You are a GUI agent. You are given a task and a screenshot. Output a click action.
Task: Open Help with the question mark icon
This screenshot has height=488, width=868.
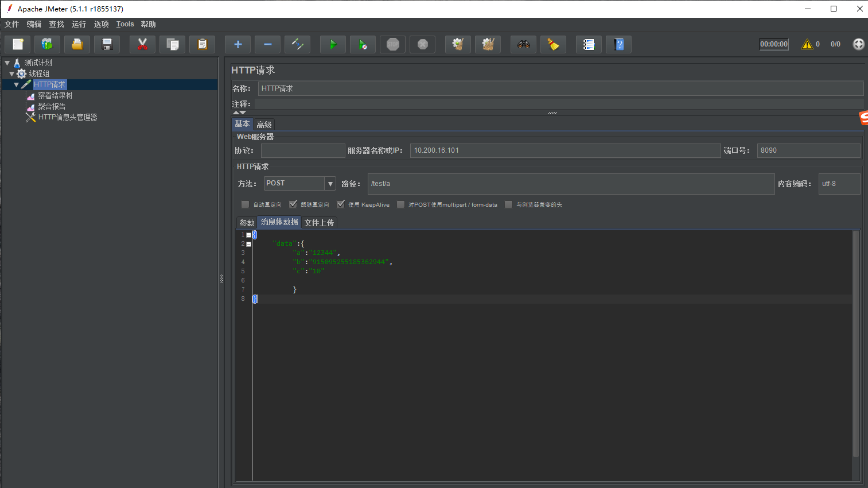tap(618, 44)
